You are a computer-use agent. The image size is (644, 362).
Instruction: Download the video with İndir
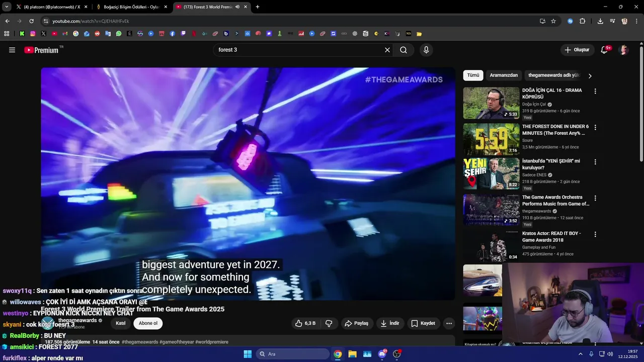click(390, 323)
